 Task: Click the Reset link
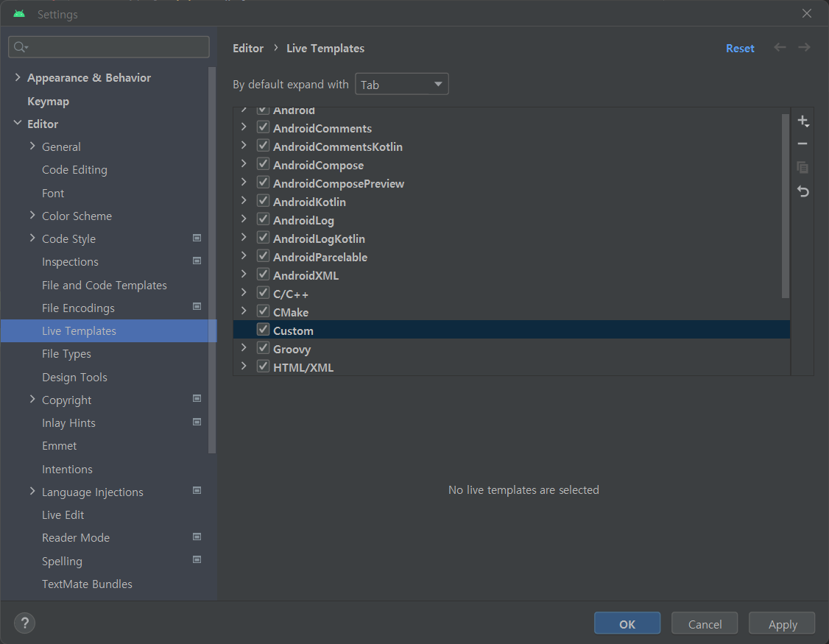point(740,48)
